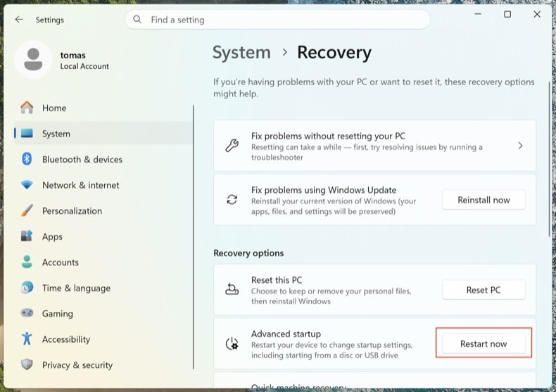The image size is (556, 392).
Task: Open Time & language section
Action: pos(103,287)
